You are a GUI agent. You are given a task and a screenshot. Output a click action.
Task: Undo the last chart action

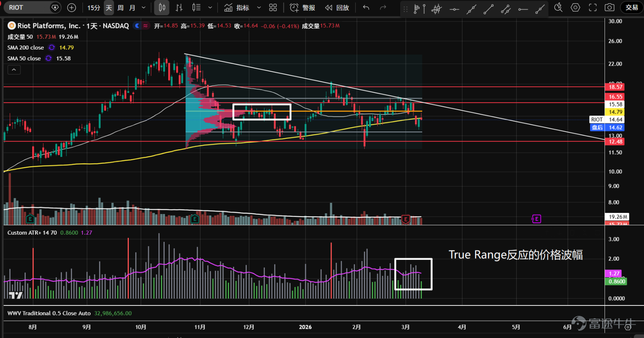point(366,8)
